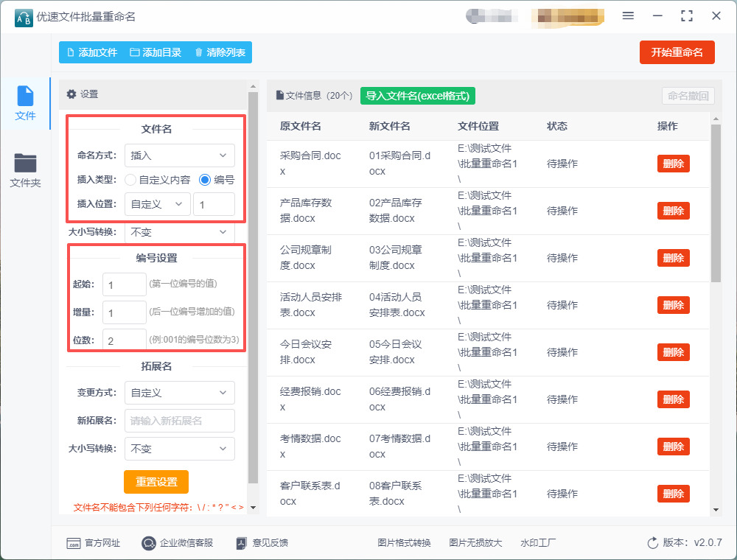The width and height of the screenshot is (737, 560).
Task: Click the 添加目录 folder icon
Action: tap(135, 52)
